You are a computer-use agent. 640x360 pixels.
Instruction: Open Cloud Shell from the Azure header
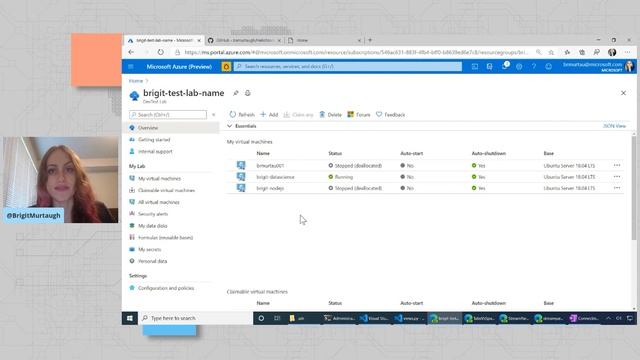click(x=475, y=67)
